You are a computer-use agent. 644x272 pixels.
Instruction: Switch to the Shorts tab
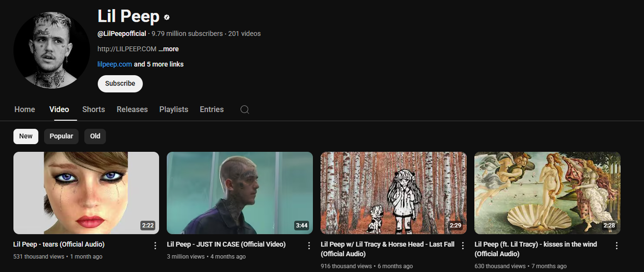94,109
